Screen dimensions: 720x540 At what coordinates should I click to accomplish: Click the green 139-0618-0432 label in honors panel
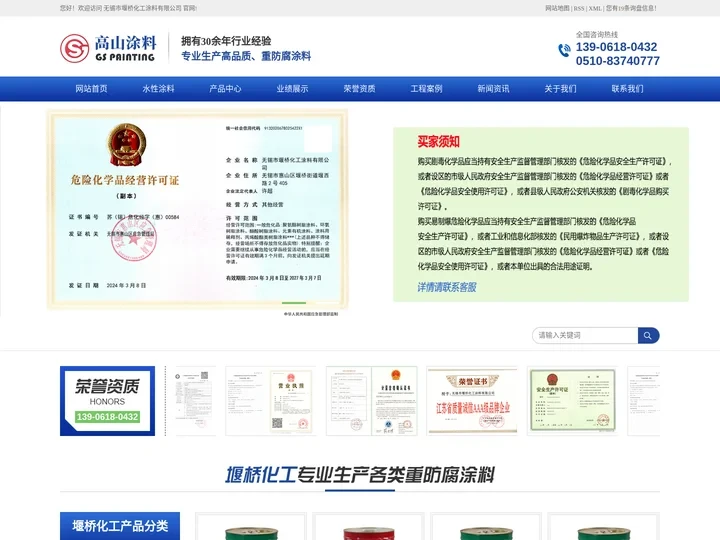coord(107,417)
